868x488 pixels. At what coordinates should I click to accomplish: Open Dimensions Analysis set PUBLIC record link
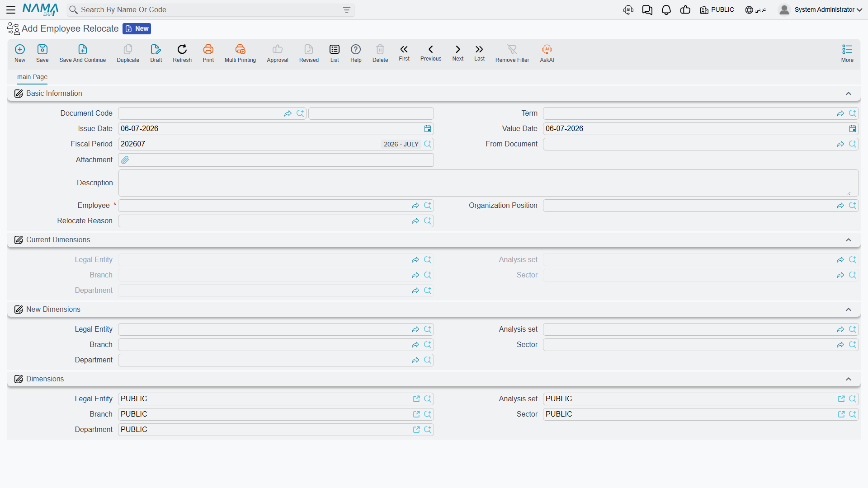841,399
